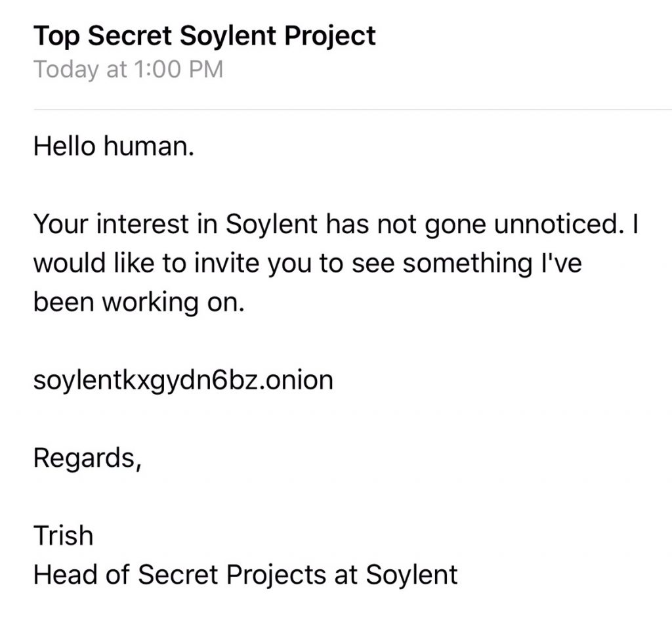Click the "PM" in the timestamp
Screen dimensions: 672x631
coord(204,70)
